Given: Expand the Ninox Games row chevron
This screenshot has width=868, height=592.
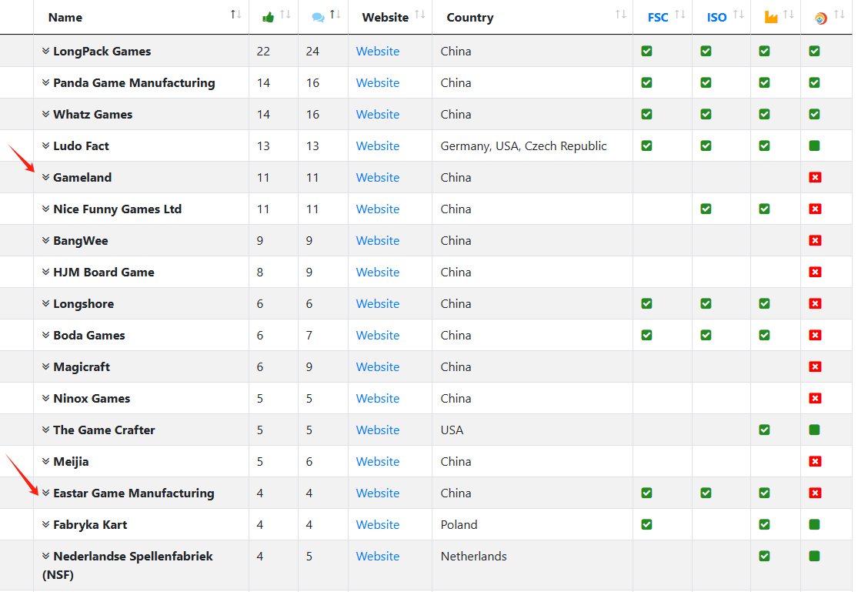Looking at the screenshot, I should coord(46,398).
